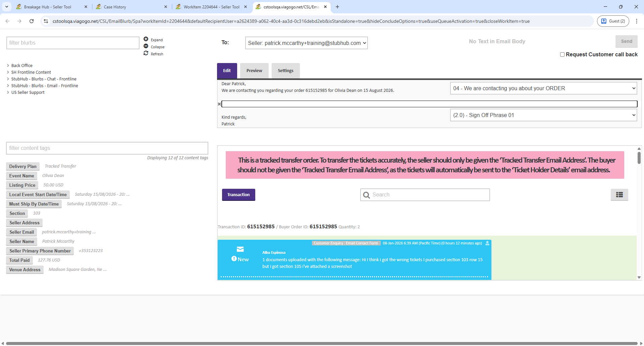Enable Request Customer call back checkbox
The image size is (644, 346).
562,55
